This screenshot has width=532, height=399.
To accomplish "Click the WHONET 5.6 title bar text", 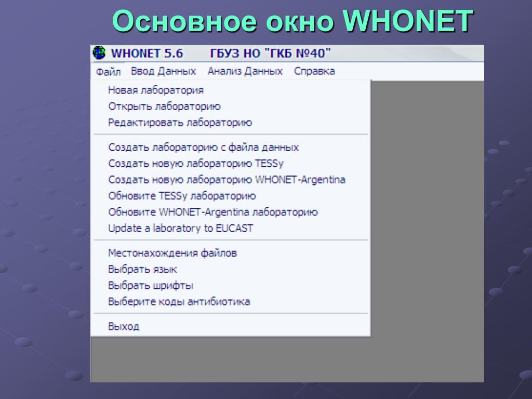I will point(147,54).
